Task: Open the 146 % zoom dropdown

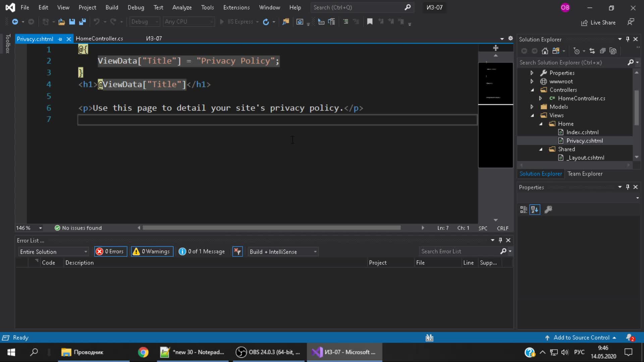Action: point(30,228)
